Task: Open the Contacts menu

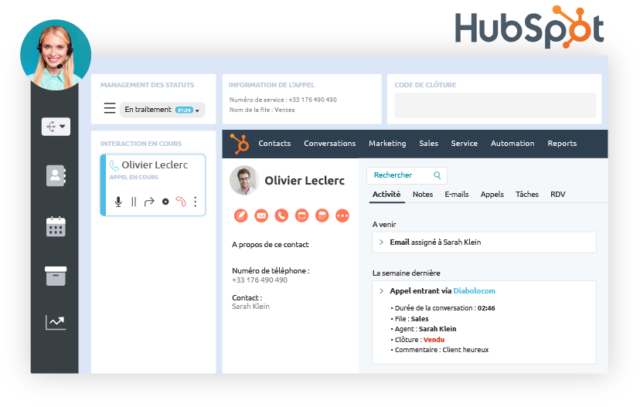Action: 274,144
